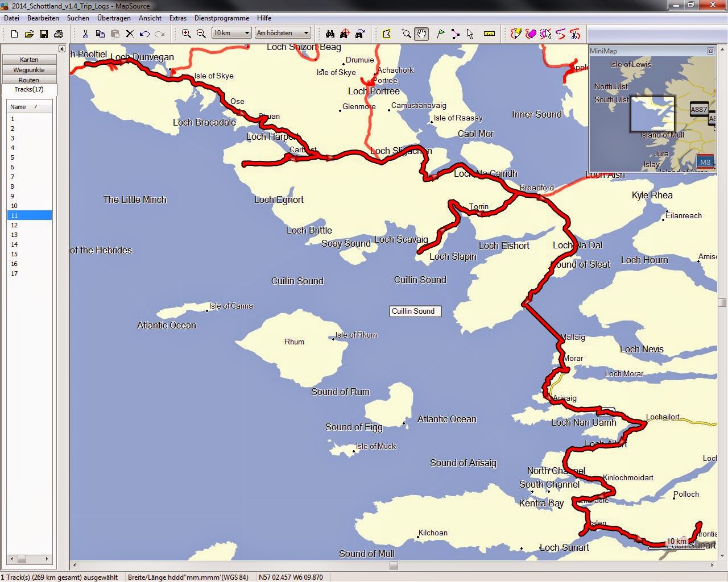Viewport: 728px width, 582px height.
Task: Select the track draw tool
Action: (x=516, y=34)
